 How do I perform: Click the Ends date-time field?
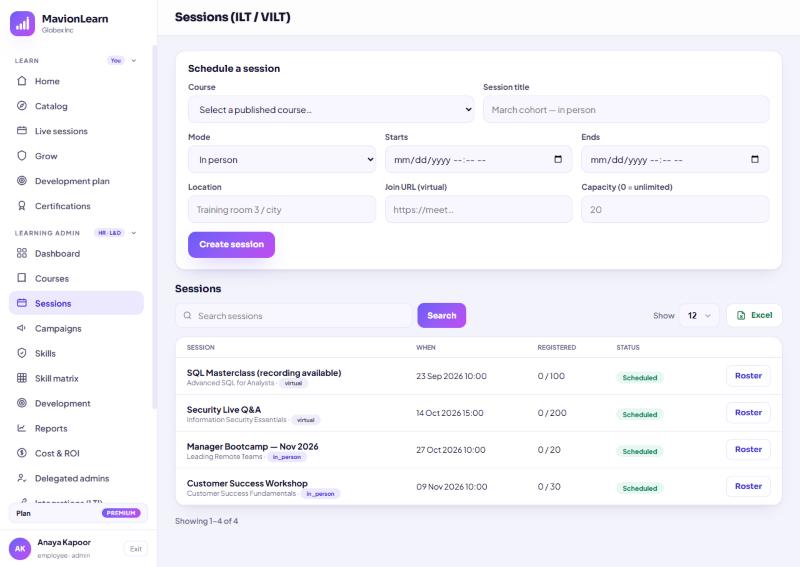point(675,160)
